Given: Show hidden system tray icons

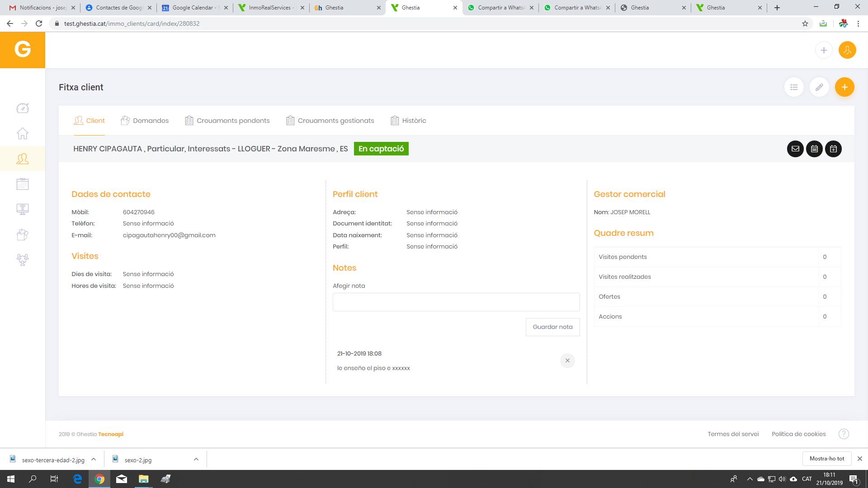Looking at the screenshot, I should (x=750, y=479).
